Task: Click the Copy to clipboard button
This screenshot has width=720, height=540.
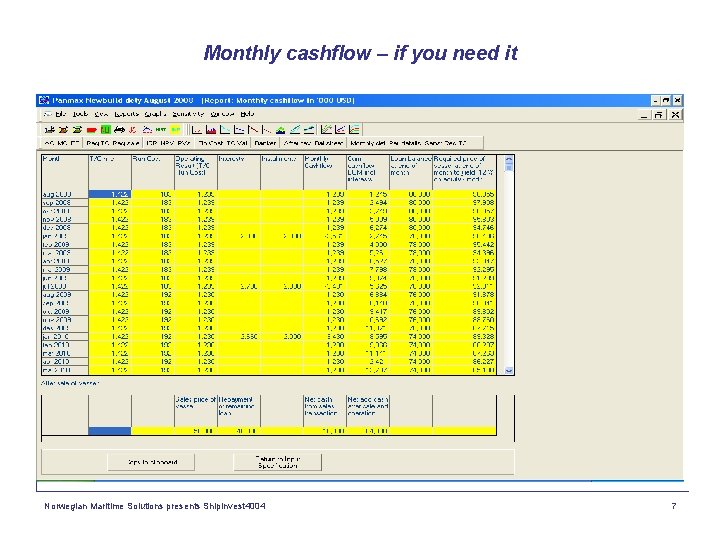Action: (152, 462)
